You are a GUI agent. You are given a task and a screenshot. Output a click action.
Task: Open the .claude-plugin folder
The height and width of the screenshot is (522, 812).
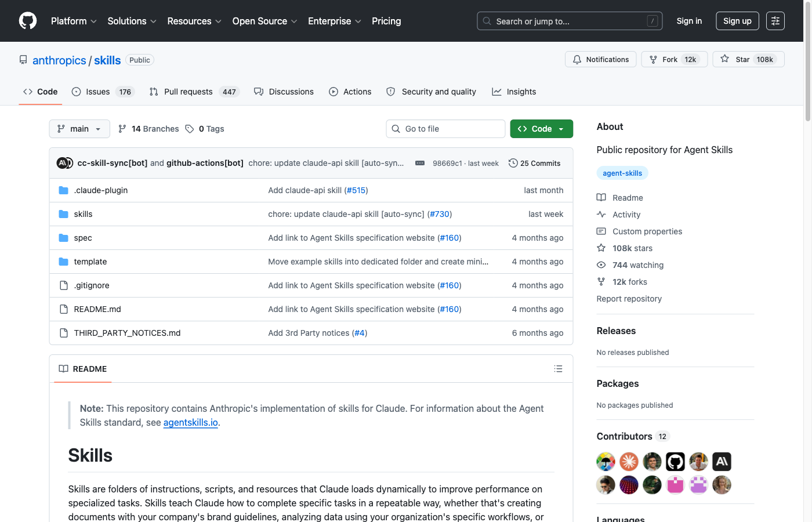[101, 190]
